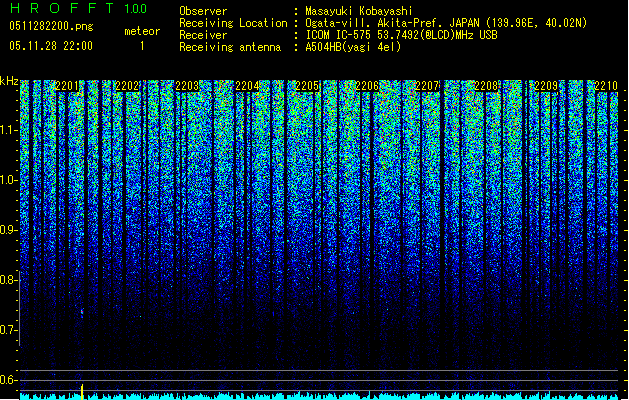Click the HROFFT 1.0.0 title text
Image resolution: width=629 pixels, height=400 pixels.
pyautogui.click(x=78, y=8)
